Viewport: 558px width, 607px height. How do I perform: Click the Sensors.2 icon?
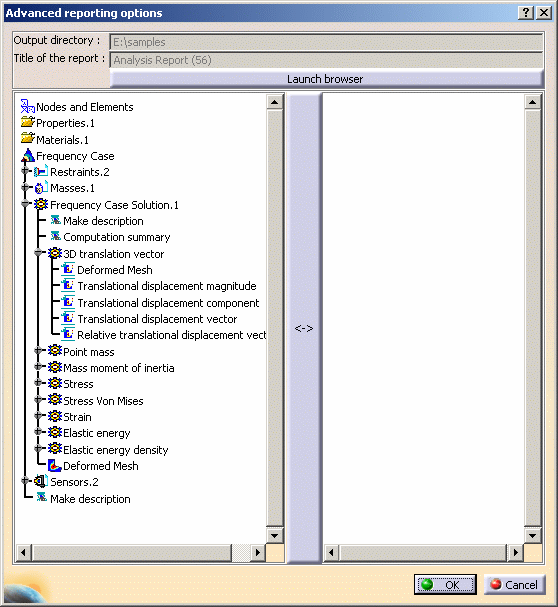pos(41,482)
